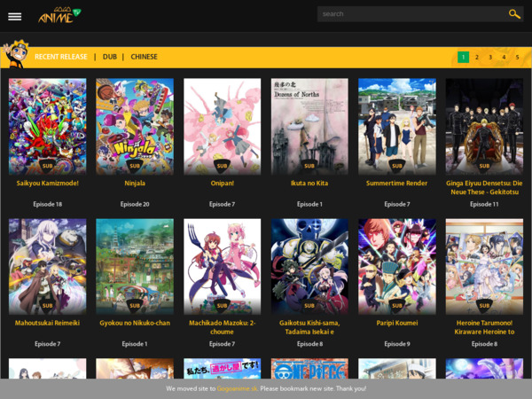Open Ikuta no Kita poster thumbnail
532x399 pixels.
pos(309,127)
